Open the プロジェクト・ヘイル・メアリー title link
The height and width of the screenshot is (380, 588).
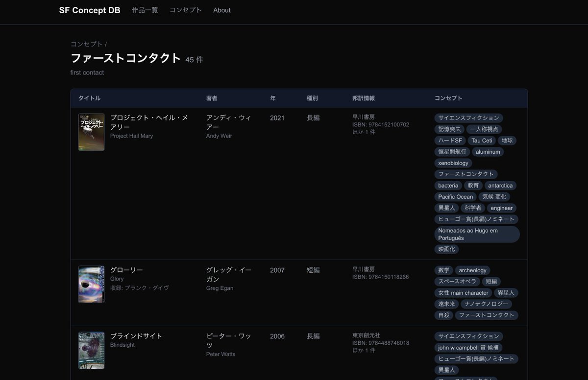click(149, 122)
